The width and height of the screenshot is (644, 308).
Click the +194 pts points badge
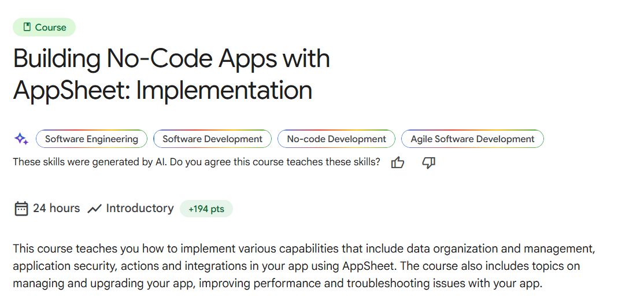coord(206,209)
